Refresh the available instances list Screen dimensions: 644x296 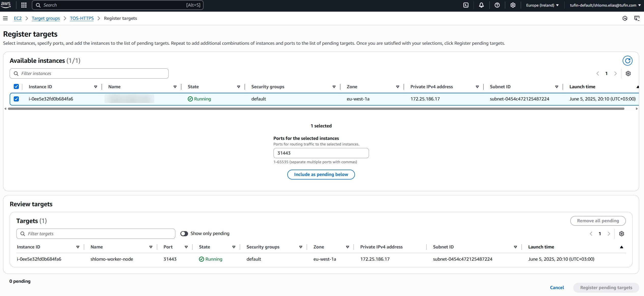click(x=627, y=61)
